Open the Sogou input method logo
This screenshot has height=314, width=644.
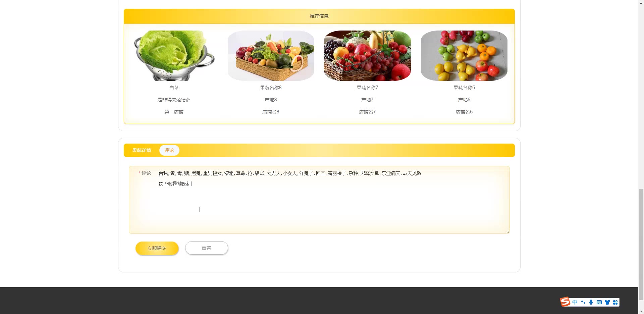565,302
